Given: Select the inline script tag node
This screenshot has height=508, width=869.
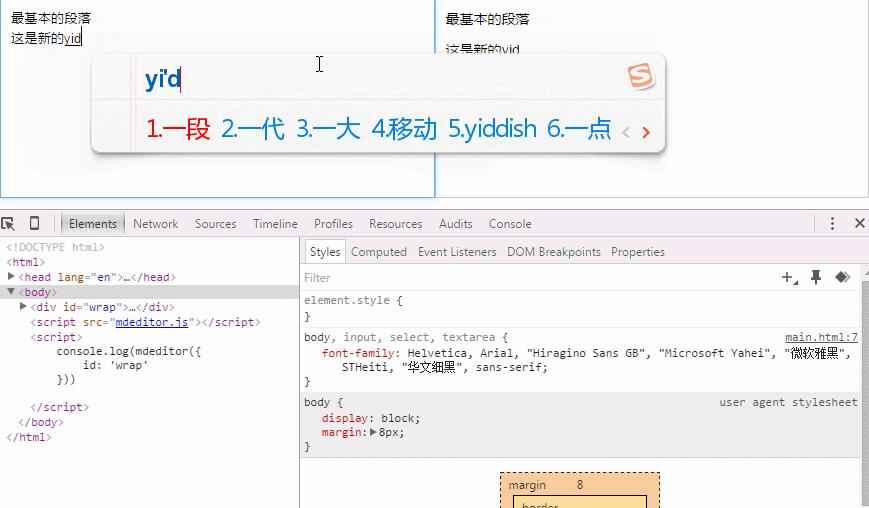Looking at the screenshot, I should [x=56, y=337].
